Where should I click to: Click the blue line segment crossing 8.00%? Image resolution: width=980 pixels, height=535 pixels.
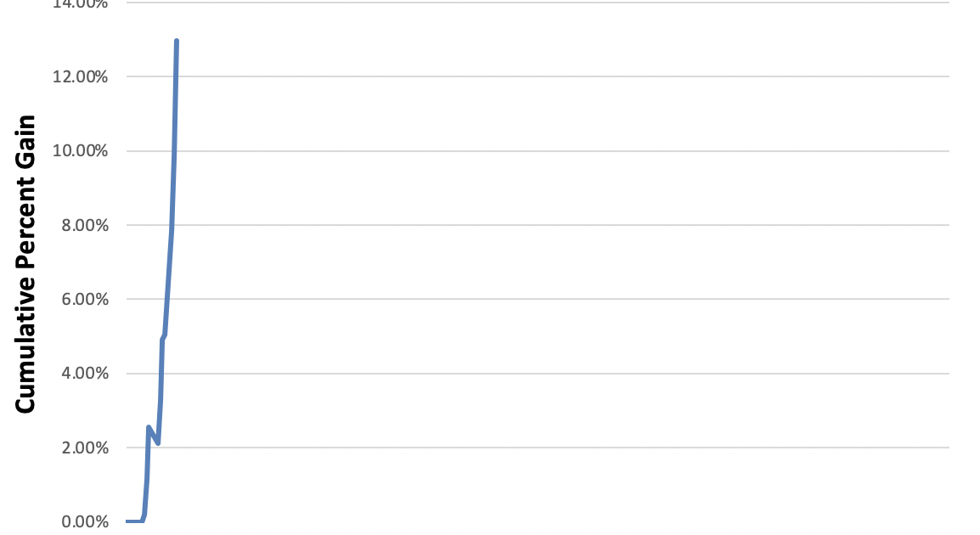[x=172, y=226]
